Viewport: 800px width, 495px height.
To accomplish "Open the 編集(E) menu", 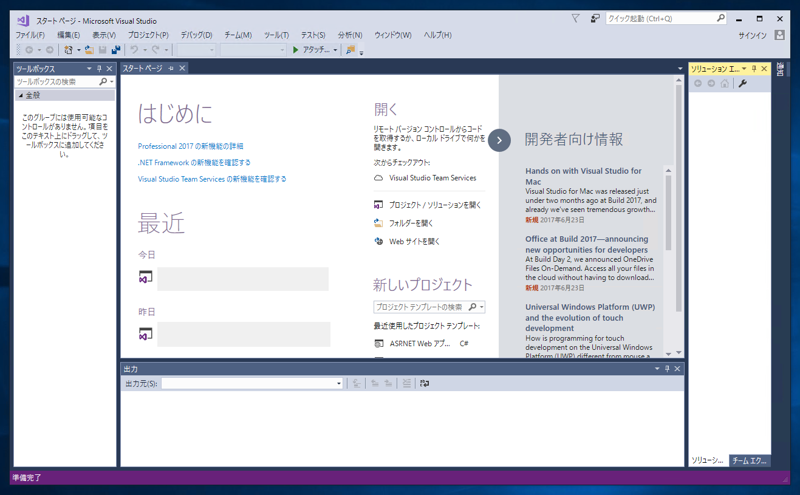I will 68,35.
